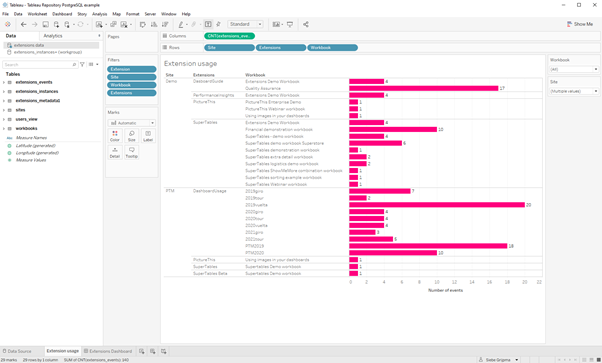
Task: Click the Site pill on Rows
Action: [x=229, y=48]
